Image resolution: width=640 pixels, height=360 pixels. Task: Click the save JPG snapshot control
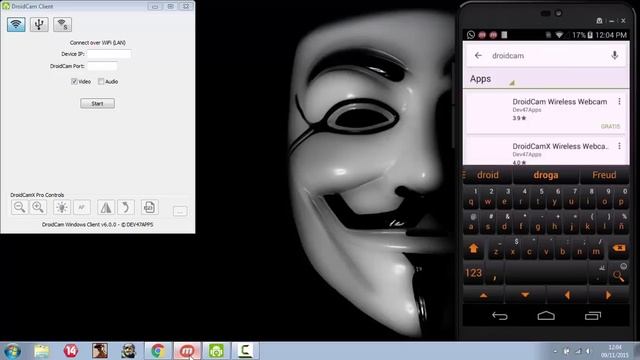(x=149, y=207)
